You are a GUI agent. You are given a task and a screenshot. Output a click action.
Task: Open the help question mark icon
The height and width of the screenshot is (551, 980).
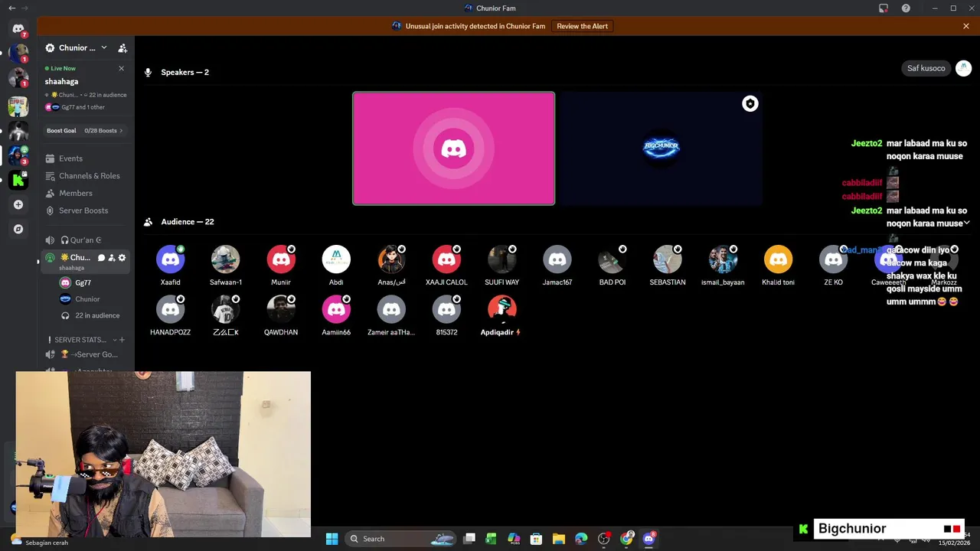pyautogui.click(x=906, y=8)
